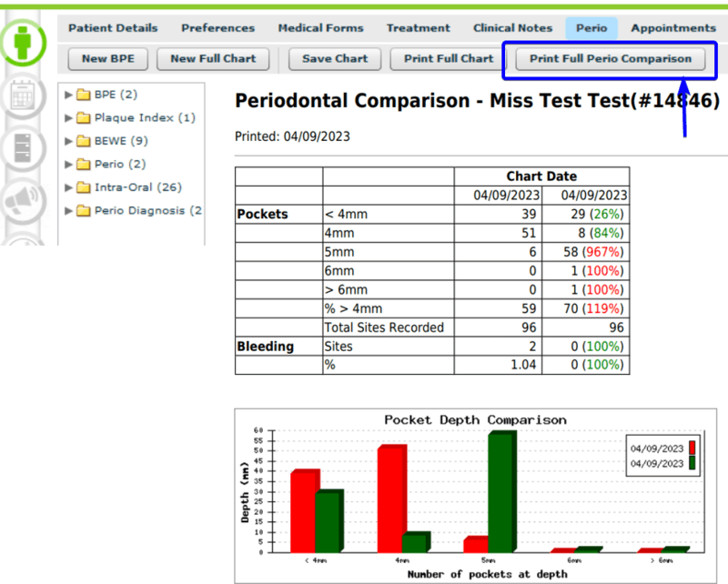728x584 pixels.
Task: Expand the BPE (2) tree node arrow
Action: pos(68,95)
